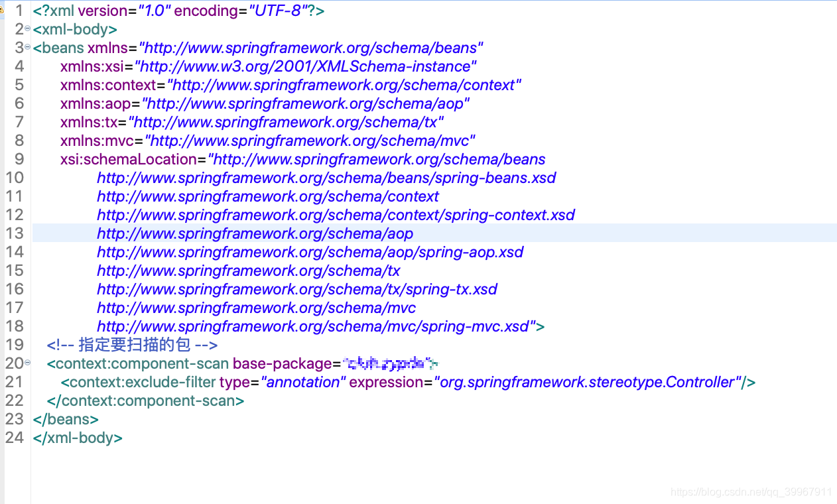Viewport: 837px width, 504px height.
Task: Collapse the context:component-scan element on line 20
Action: (27, 363)
